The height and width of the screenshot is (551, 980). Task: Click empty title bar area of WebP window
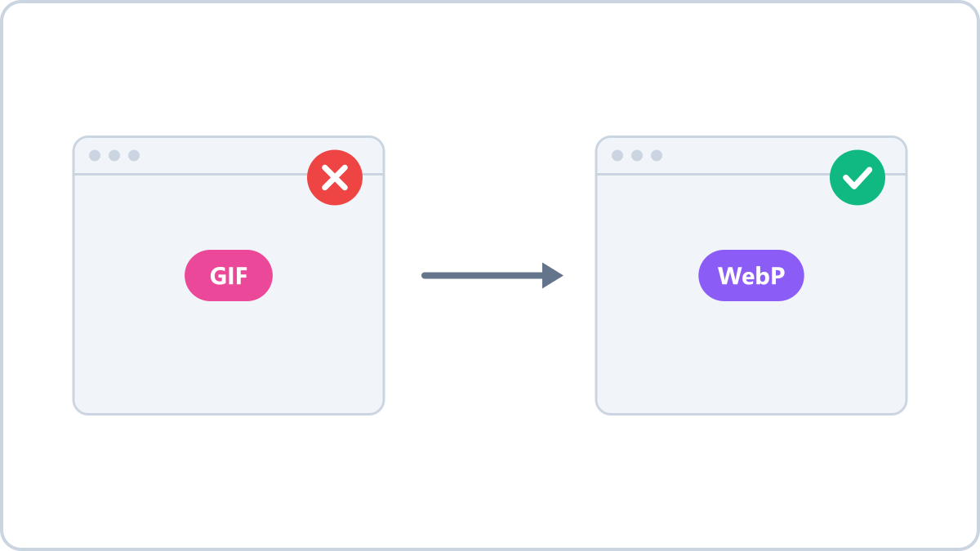coord(743,155)
